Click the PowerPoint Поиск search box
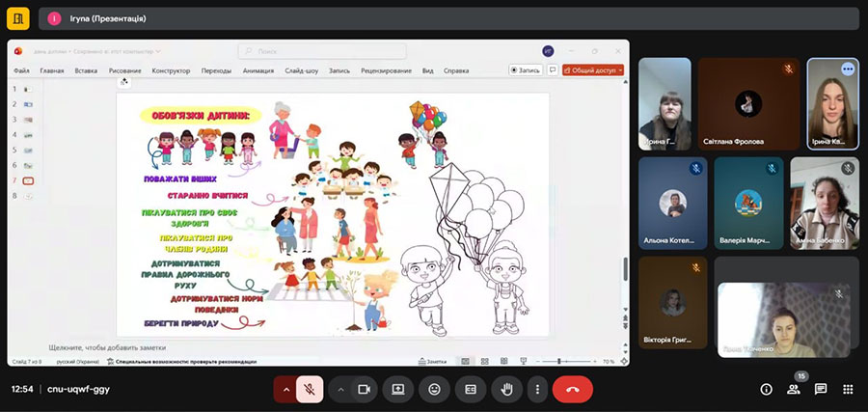 pos(322,51)
